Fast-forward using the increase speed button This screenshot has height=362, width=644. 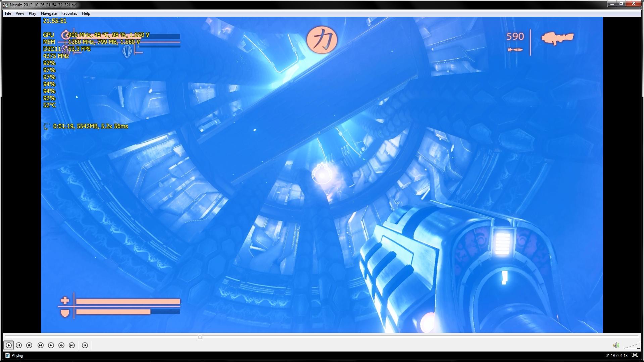pos(61,345)
